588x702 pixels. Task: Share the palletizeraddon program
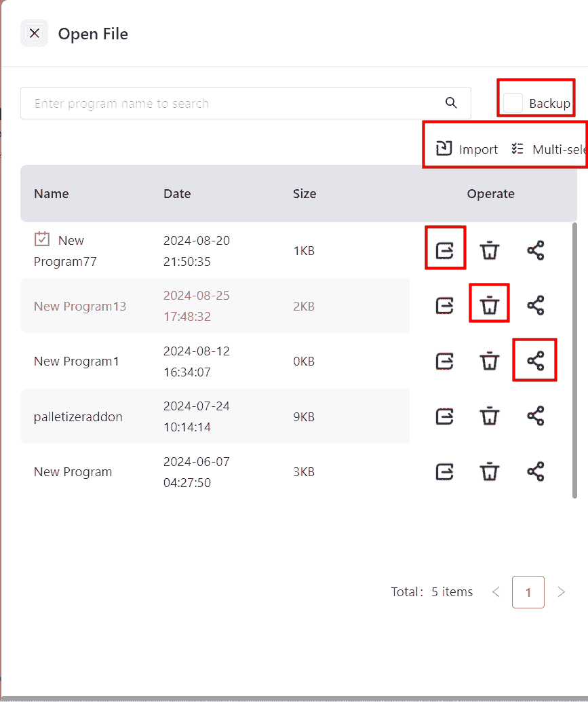[x=536, y=416]
